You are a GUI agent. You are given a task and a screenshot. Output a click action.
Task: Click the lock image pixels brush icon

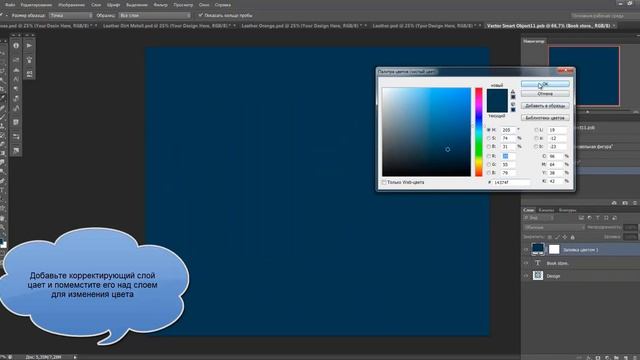[557, 237]
